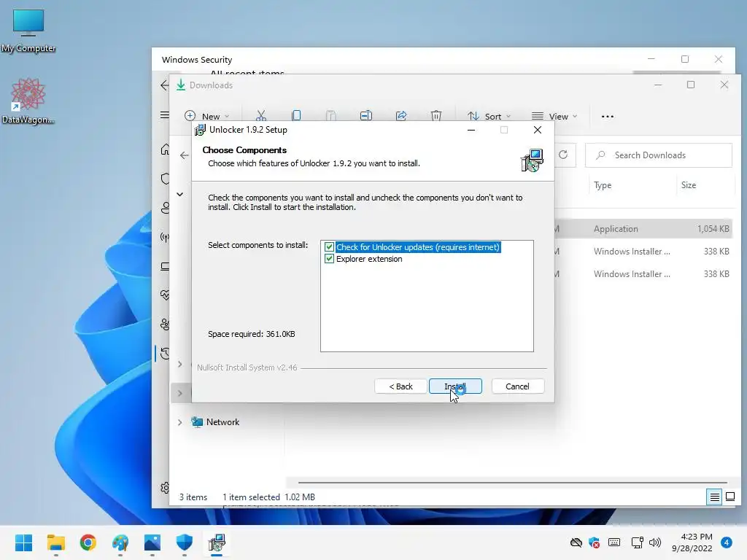Open Account protection in Windows Security sidebar

[165, 208]
